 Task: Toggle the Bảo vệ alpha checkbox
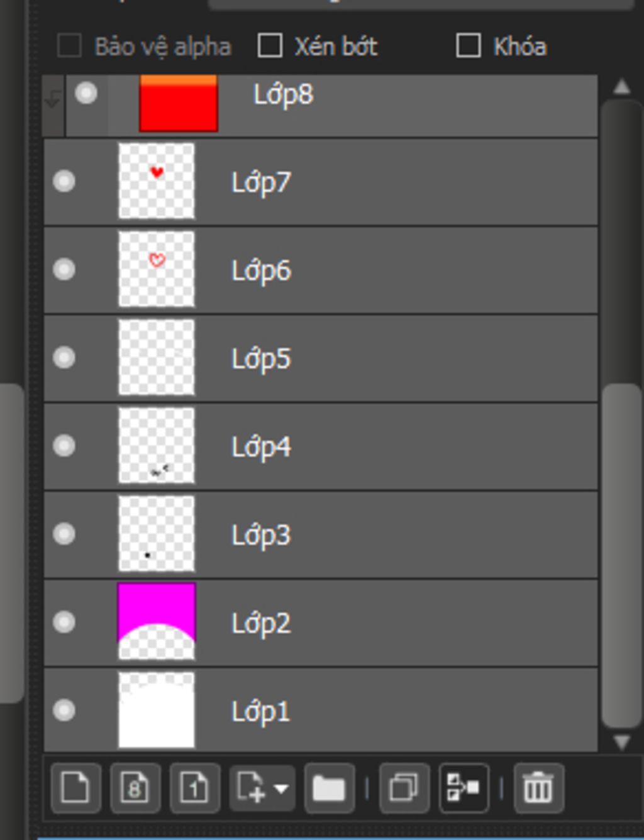69,45
